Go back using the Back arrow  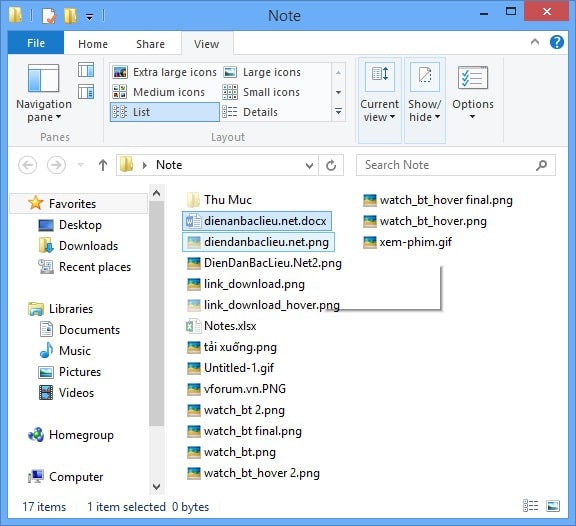point(28,165)
